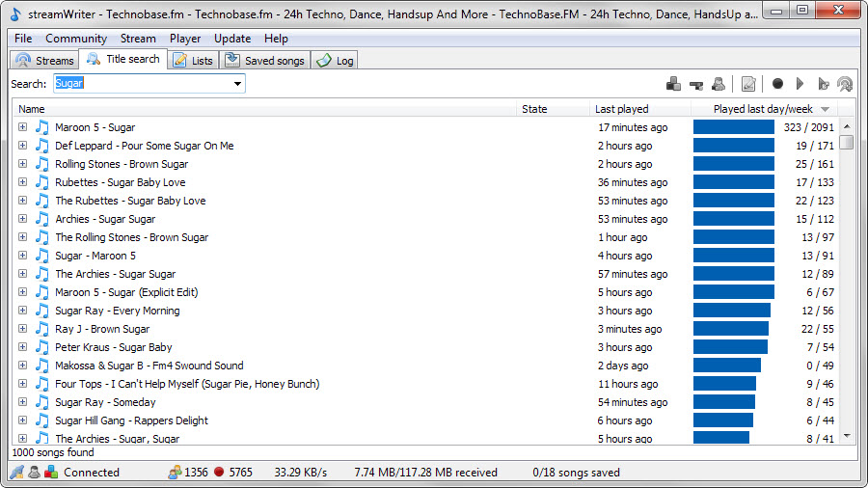Click the remove from wishlist toolbar icon

click(695, 84)
